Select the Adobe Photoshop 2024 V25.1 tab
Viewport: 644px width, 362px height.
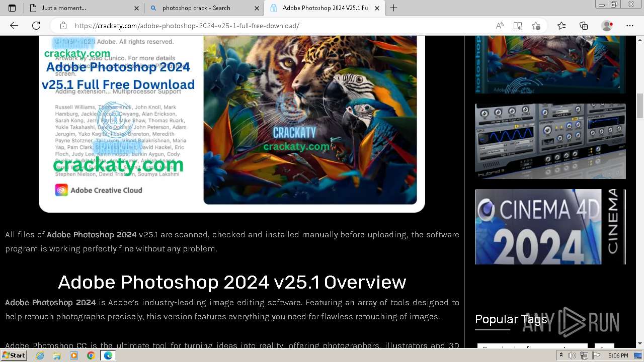325,8
